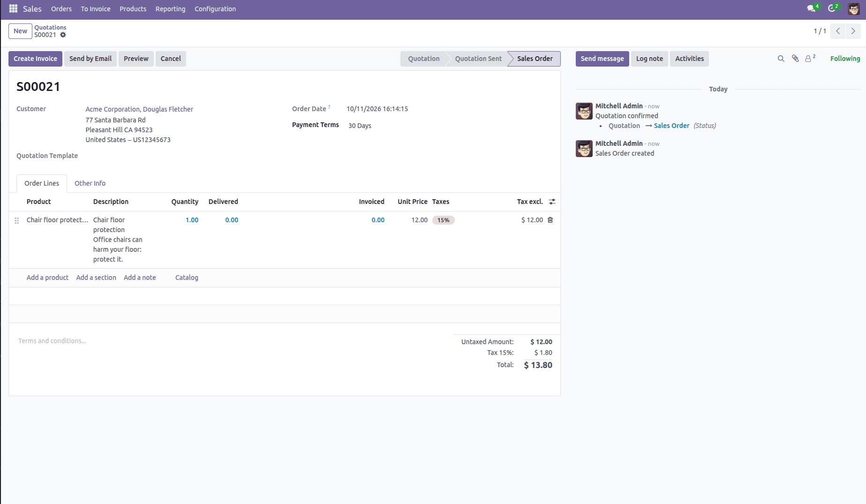Cancel the sales order
The width and height of the screenshot is (866, 504).
pos(171,59)
